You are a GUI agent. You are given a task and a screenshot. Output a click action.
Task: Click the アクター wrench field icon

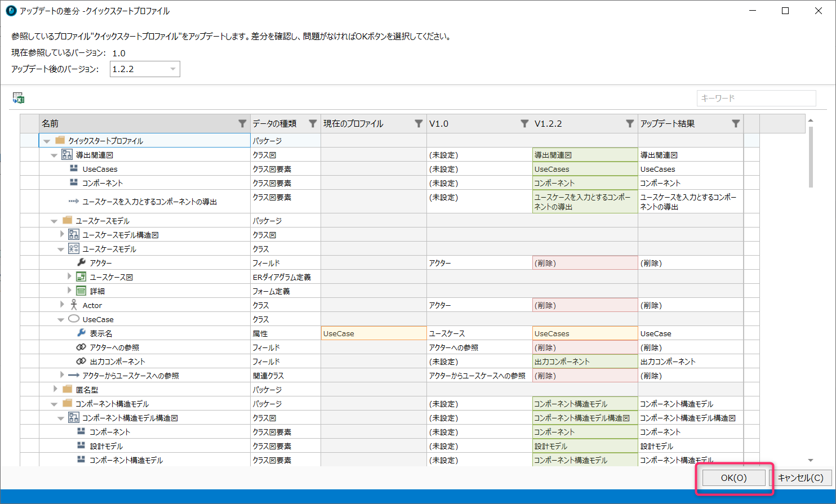(x=81, y=262)
